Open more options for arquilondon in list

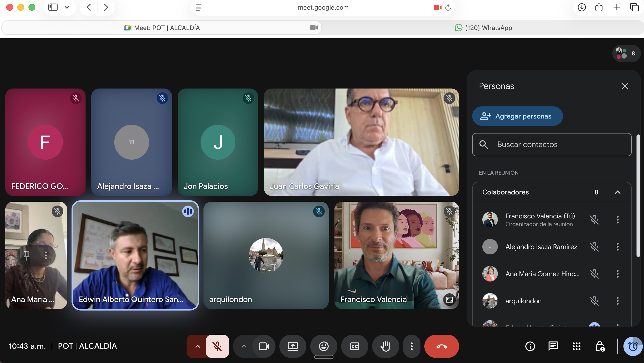point(617,301)
